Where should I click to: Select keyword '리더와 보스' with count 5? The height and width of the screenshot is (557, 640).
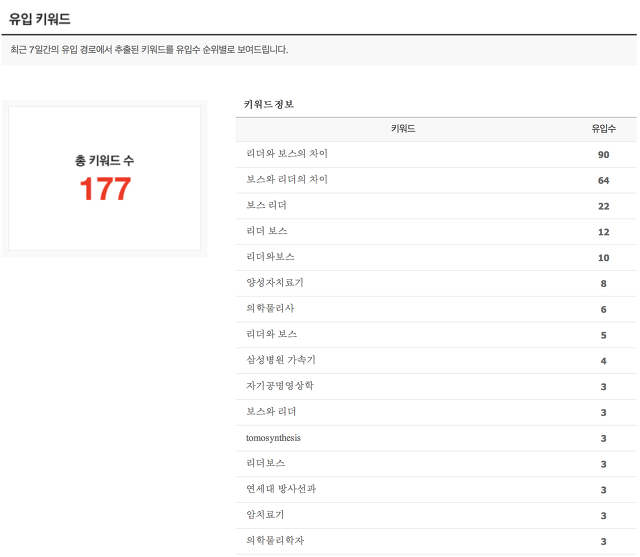[271, 334]
